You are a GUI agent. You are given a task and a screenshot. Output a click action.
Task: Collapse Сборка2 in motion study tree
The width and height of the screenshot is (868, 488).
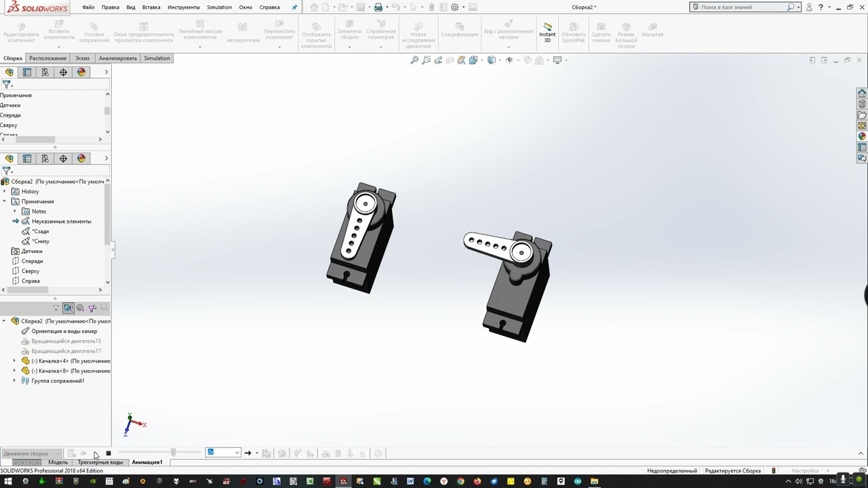(x=4, y=321)
